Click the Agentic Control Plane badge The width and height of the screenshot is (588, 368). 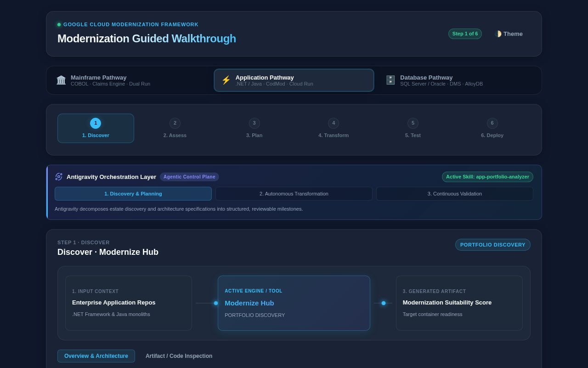tap(189, 177)
